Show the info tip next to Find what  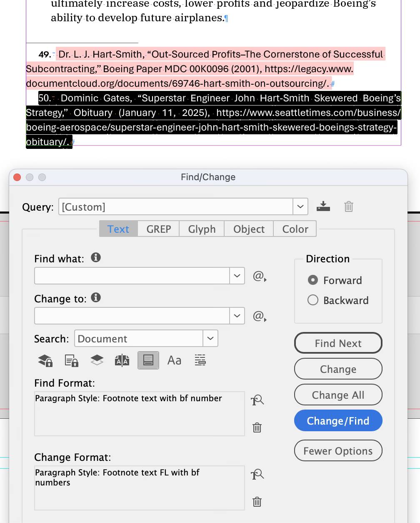pyautogui.click(x=96, y=257)
